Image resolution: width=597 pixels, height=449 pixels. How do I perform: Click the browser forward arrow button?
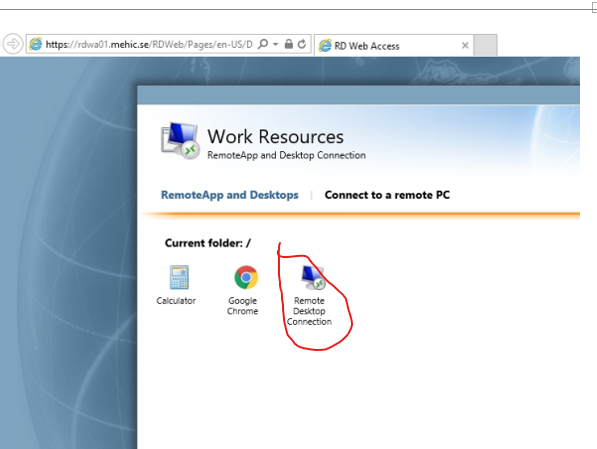coord(13,44)
